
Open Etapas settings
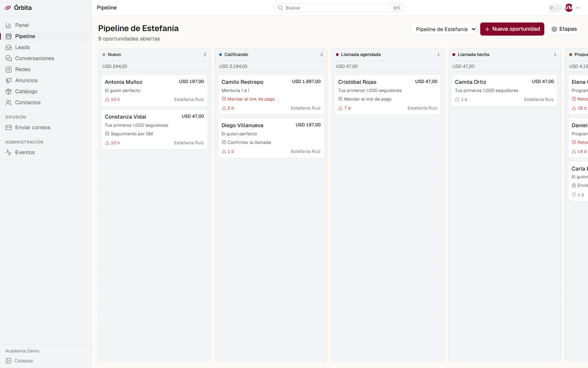click(564, 29)
